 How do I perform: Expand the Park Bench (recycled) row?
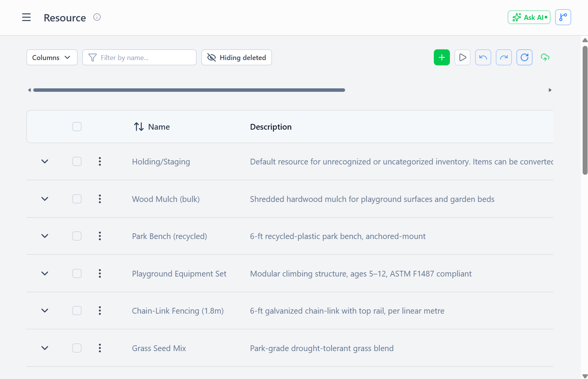45,236
